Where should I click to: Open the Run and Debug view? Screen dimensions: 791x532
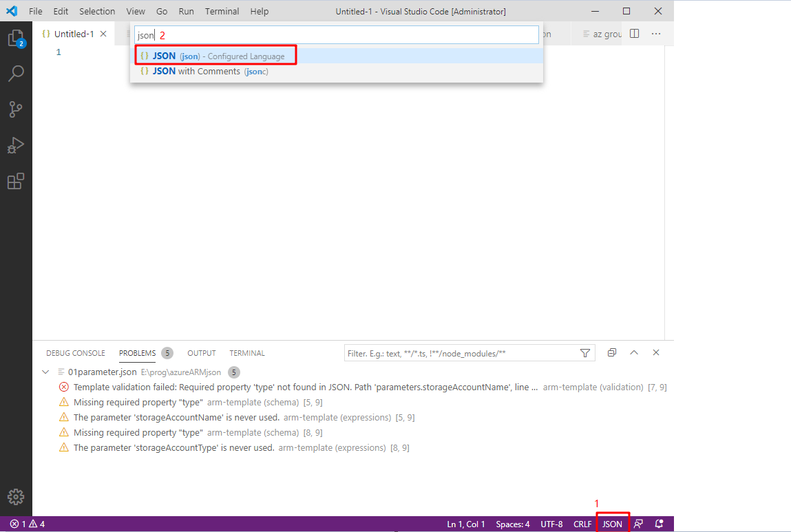click(x=16, y=145)
